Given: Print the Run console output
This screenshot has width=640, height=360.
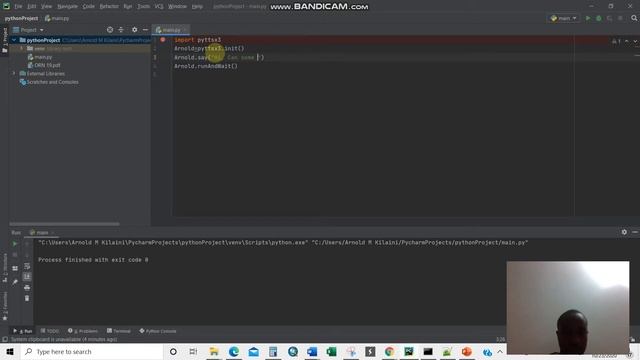Looking at the screenshot, I should [27, 287].
